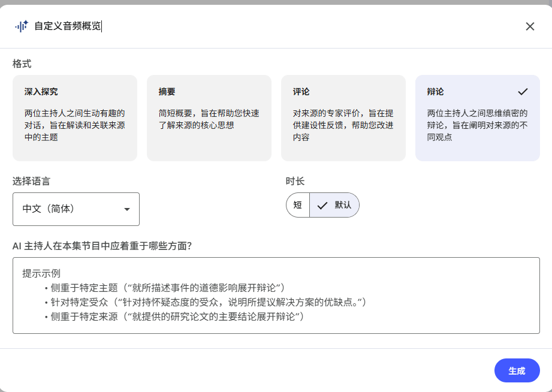Open the 中文（简体）language dropdown
Image resolution: width=552 pixels, height=392 pixels.
[x=76, y=209]
